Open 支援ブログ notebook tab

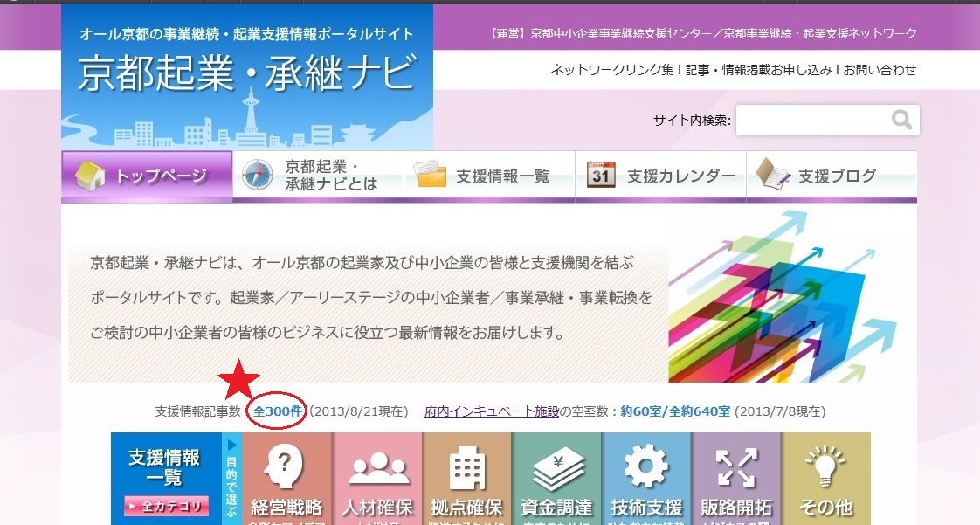832,176
